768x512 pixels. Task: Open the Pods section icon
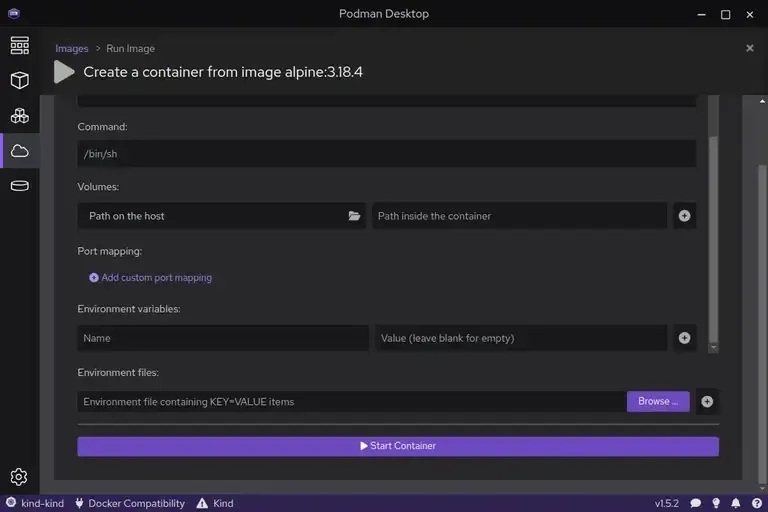click(19, 115)
